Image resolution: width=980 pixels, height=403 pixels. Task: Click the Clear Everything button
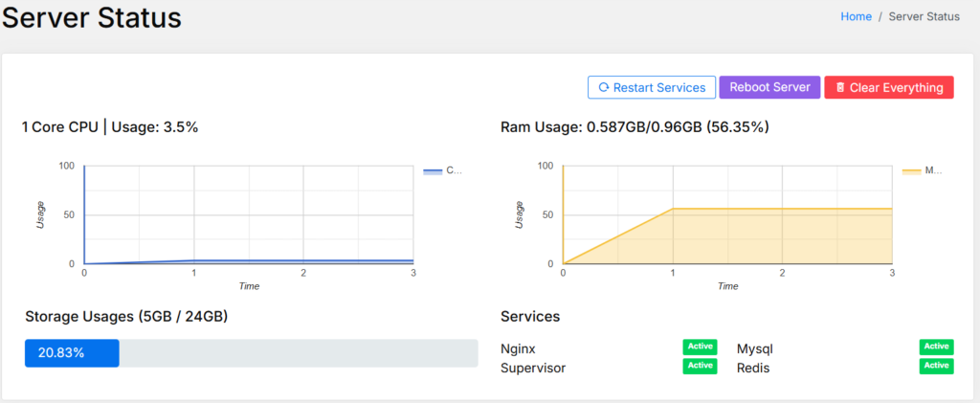click(889, 87)
